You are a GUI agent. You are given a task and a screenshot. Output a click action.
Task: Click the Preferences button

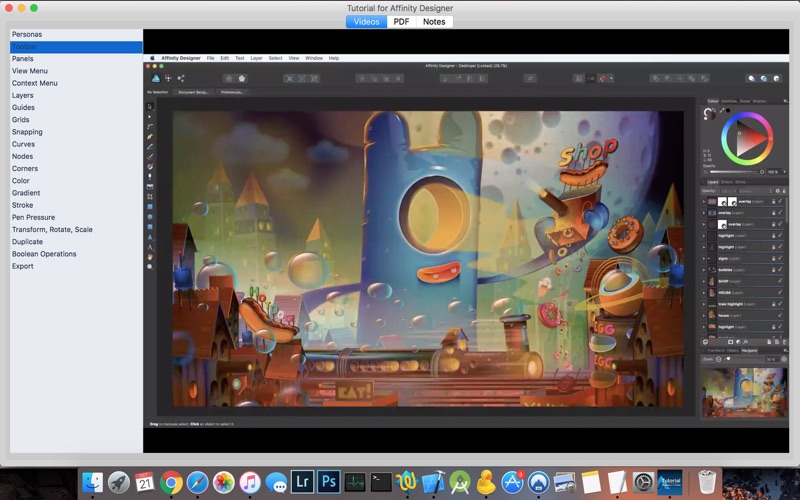click(x=232, y=92)
